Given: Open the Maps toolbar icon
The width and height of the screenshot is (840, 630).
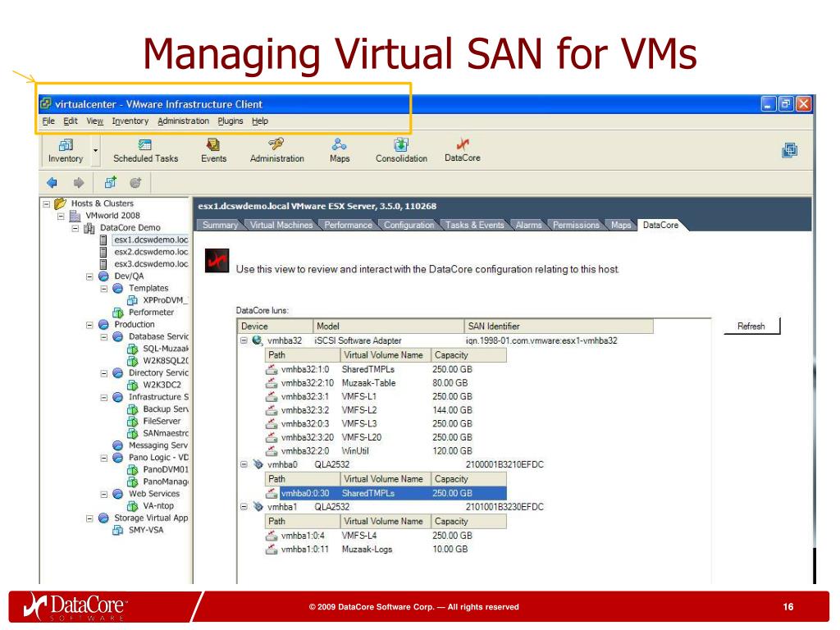Looking at the screenshot, I should pos(339,151).
